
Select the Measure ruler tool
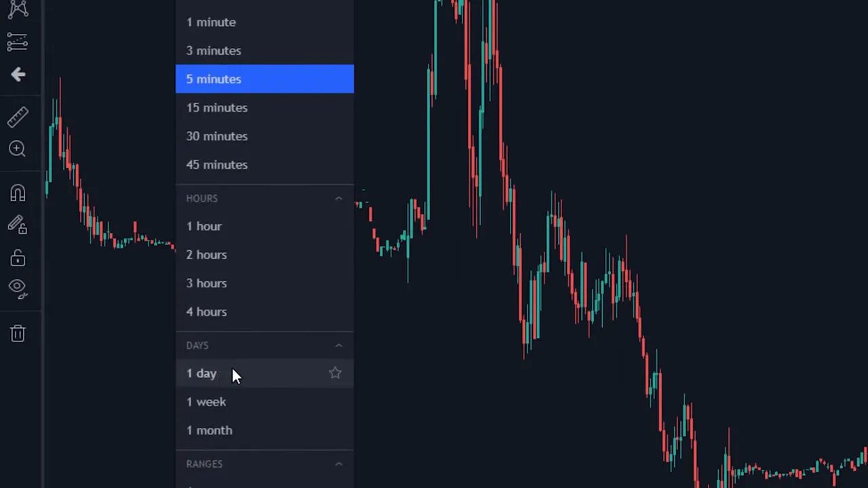coord(18,117)
